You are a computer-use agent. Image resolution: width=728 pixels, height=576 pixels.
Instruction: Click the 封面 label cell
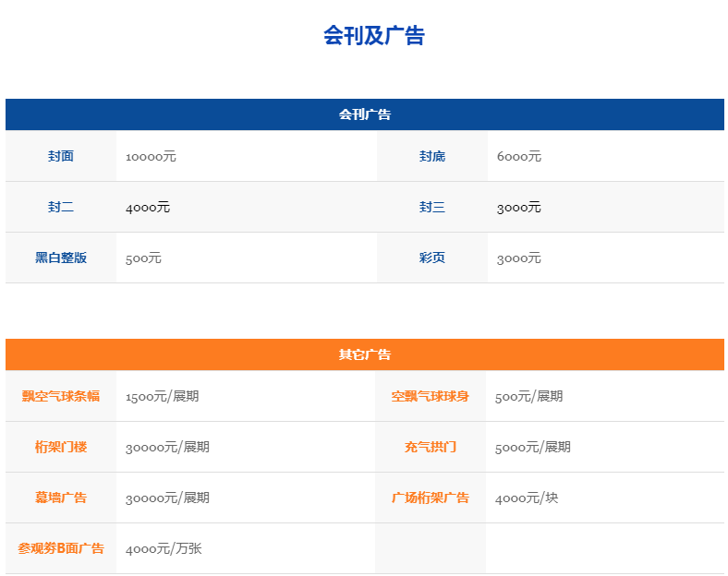(61, 156)
